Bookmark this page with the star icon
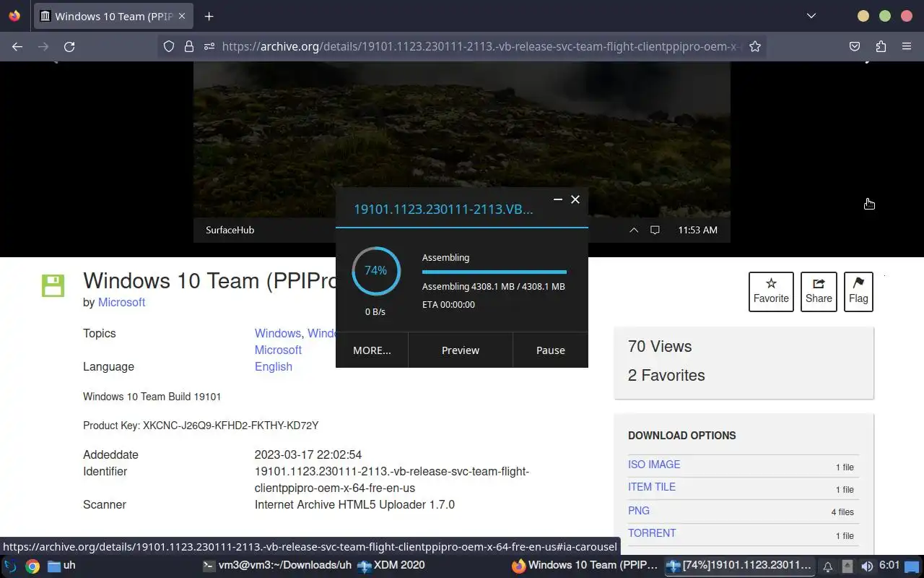924x578 pixels. pos(755,46)
